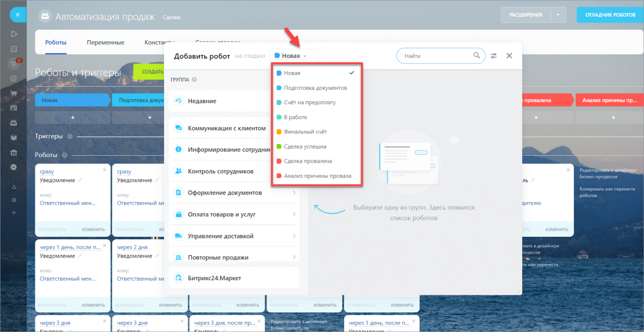Click the gear settings icon in left sidebar
Screen dimensions: 644x332
[14, 200]
